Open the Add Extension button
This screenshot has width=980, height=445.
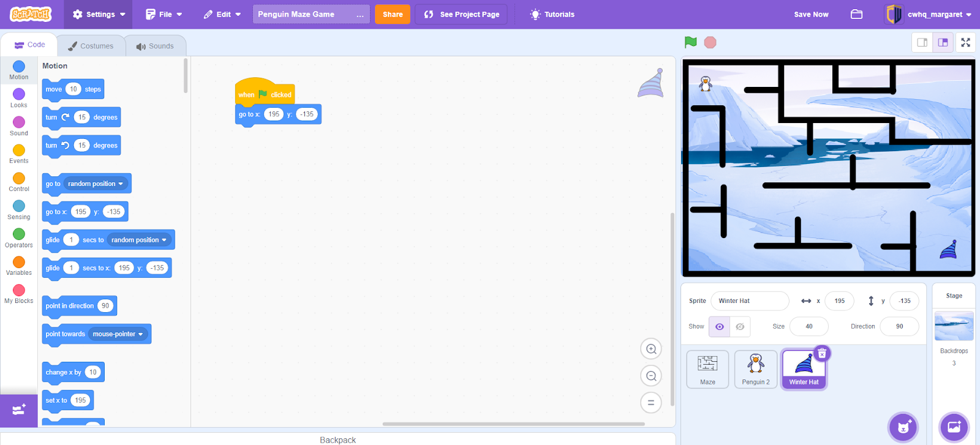coord(19,409)
